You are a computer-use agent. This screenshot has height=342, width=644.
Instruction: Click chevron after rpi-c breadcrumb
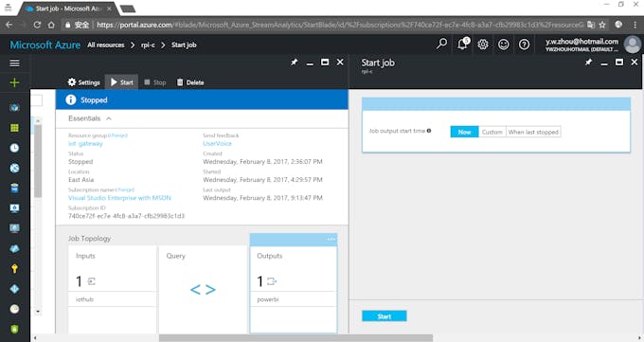pyautogui.click(x=163, y=45)
